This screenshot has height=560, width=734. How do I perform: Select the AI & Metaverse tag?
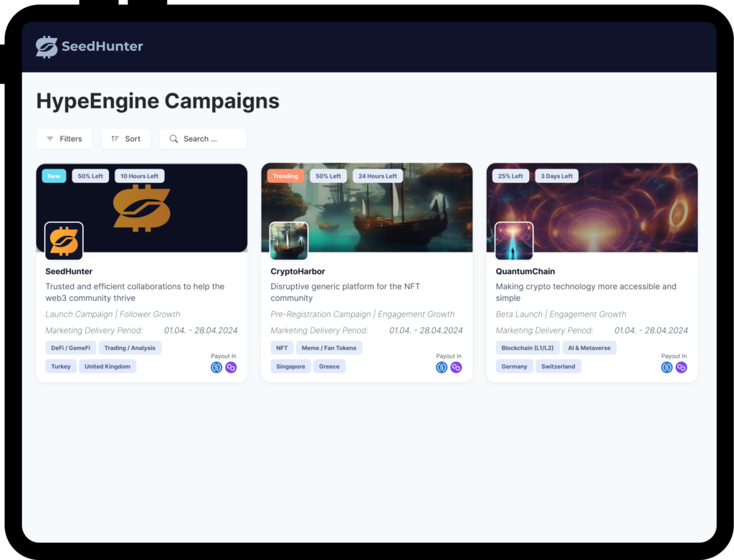[x=589, y=348]
